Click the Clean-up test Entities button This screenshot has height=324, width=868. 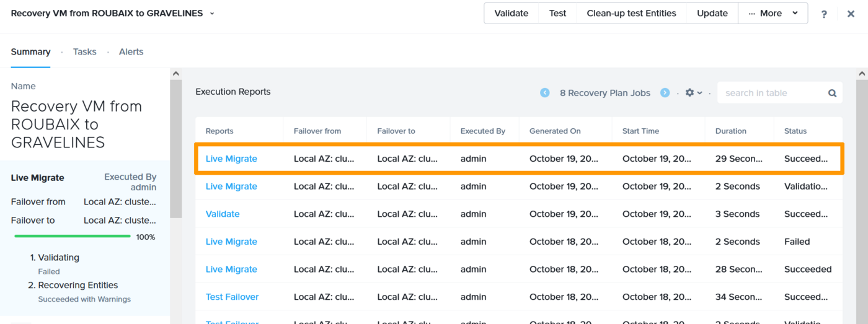pyautogui.click(x=631, y=13)
